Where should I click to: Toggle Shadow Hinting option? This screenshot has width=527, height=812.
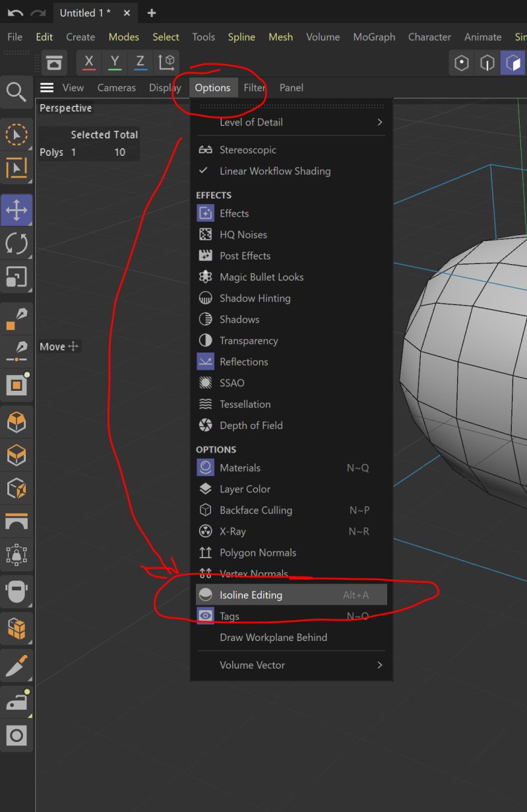point(291,298)
